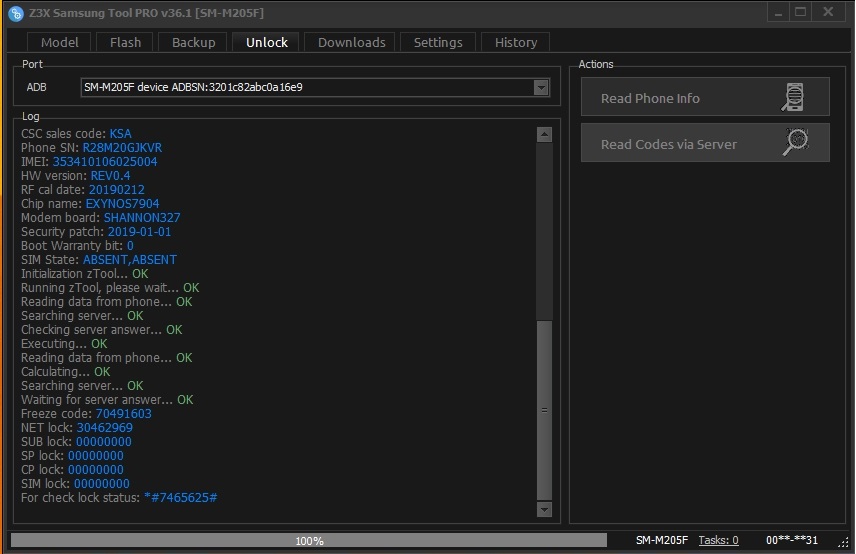Expand the ADB port dropdown arrow
The width and height of the screenshot is (856, 554).
[541, 87]
